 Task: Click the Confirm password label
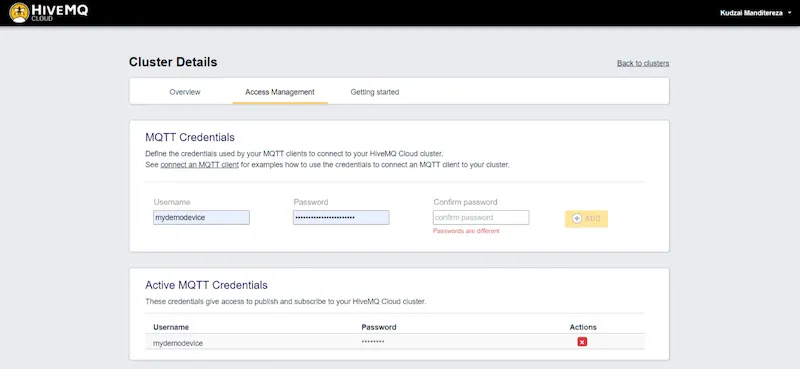[465, 202]
